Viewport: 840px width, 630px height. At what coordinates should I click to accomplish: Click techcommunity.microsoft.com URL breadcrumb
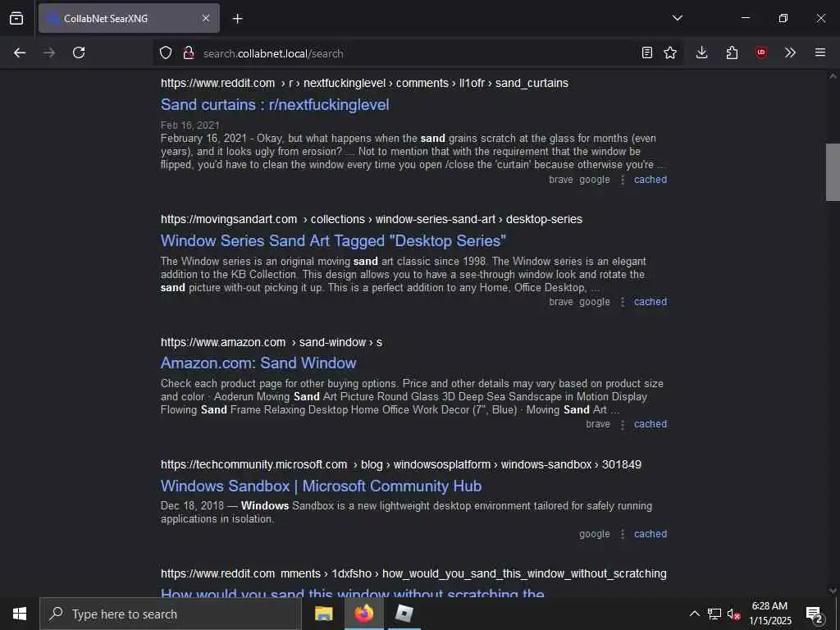tap(400, 464)
